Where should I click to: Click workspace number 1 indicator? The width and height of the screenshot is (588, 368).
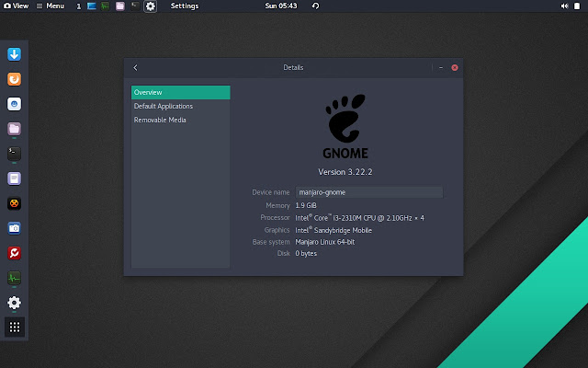point(78,6)
